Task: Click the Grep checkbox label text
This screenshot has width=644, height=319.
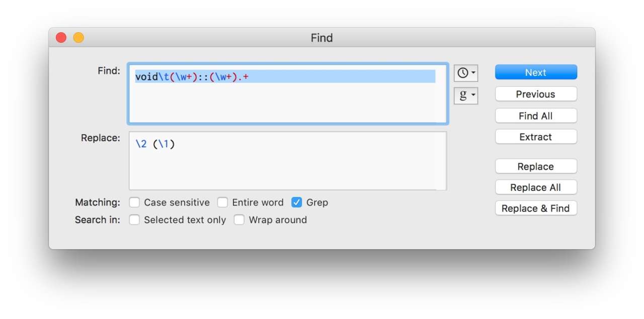Action: coord(317,202)
